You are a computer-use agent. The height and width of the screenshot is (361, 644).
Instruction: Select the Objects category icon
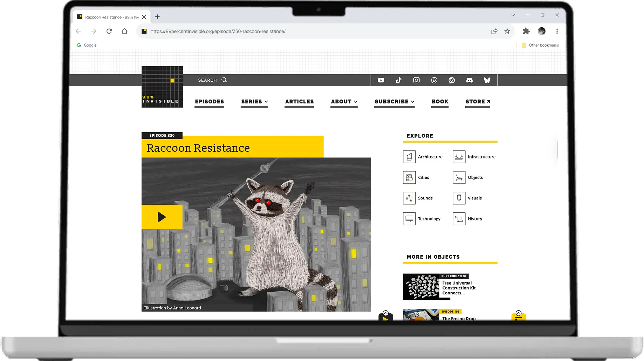tap(459, 177)
